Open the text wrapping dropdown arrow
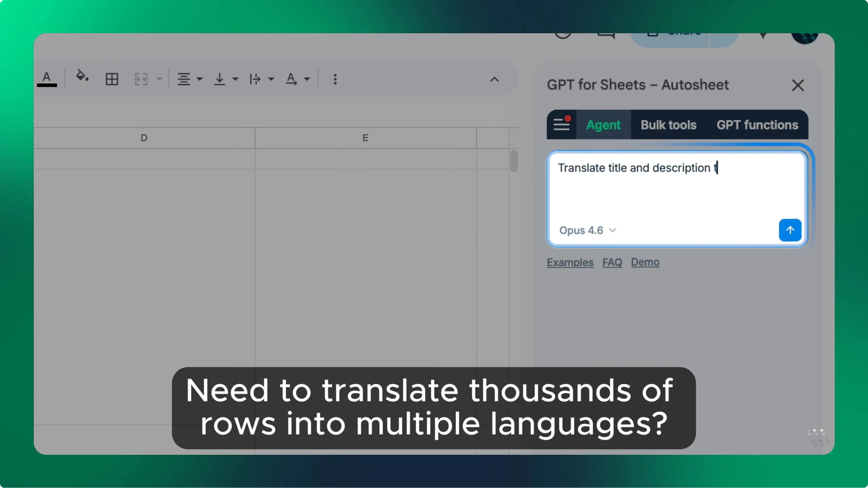This screenshot has width=868, height=488. click(271, 79)
